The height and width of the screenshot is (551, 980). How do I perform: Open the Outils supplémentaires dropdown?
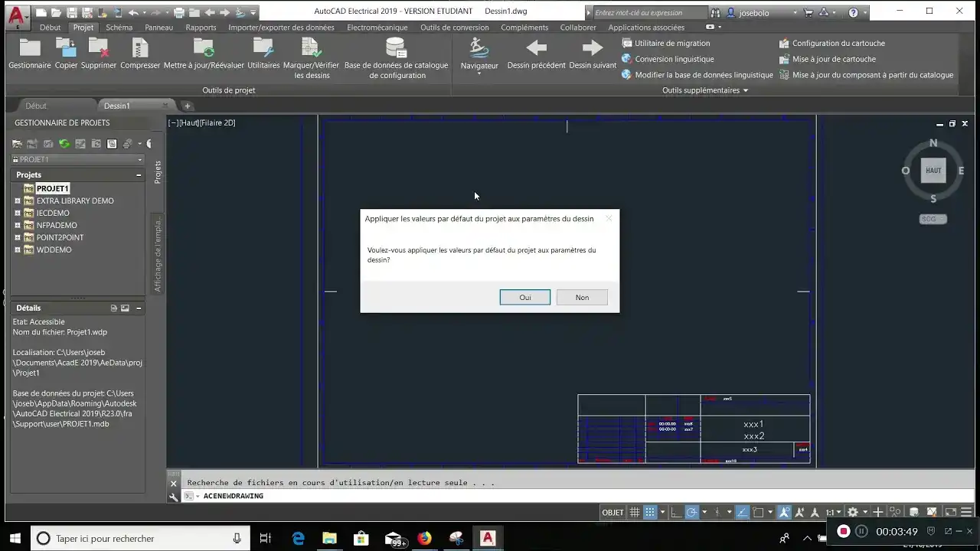click(x=705, y=90)
